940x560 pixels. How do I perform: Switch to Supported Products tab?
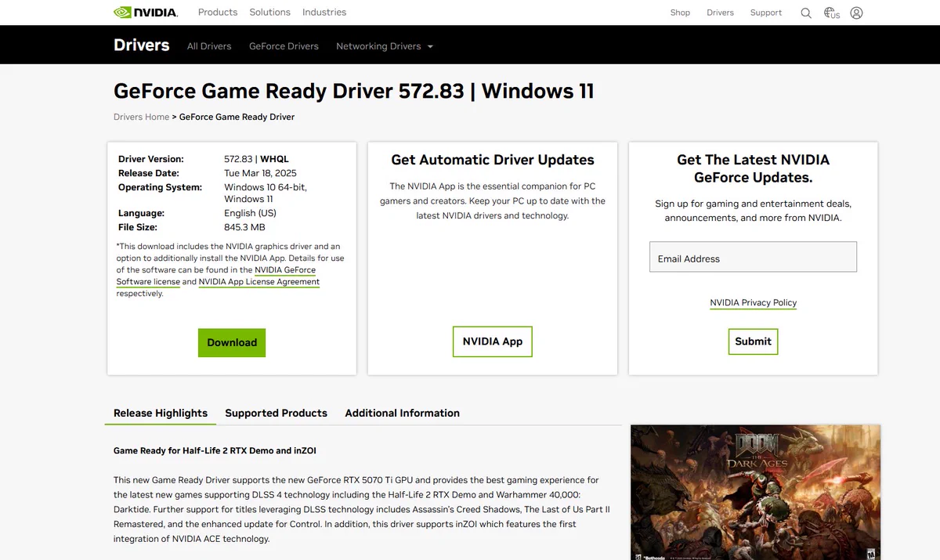(276, 413)
